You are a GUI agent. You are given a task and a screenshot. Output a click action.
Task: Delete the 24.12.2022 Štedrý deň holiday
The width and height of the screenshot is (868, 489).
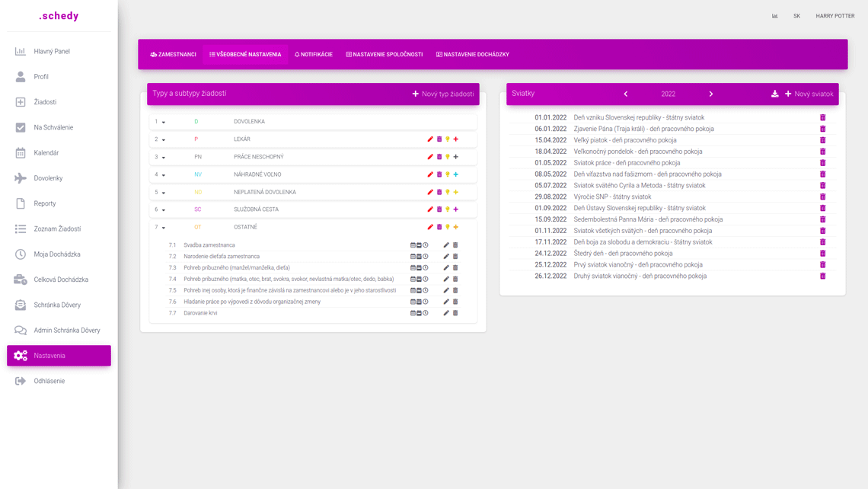tap(822, 253)
